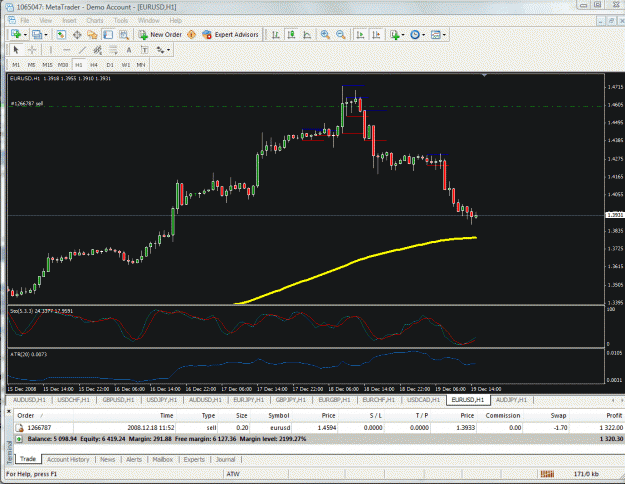Switch timeframe to H4

pos(94,65)
